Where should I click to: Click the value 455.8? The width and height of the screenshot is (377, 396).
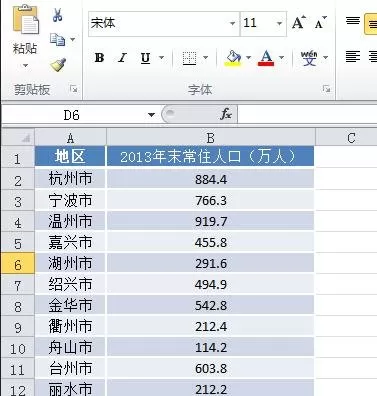(211, 243)
